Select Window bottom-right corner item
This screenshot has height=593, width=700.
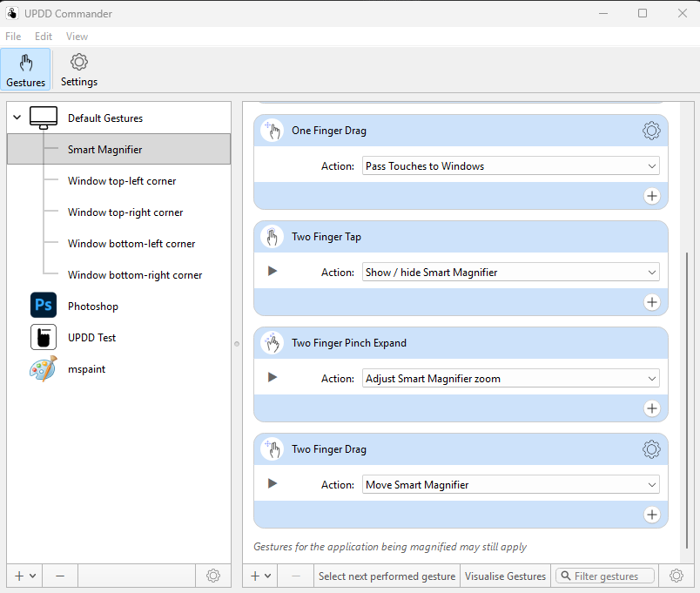[x=135, y=274]
